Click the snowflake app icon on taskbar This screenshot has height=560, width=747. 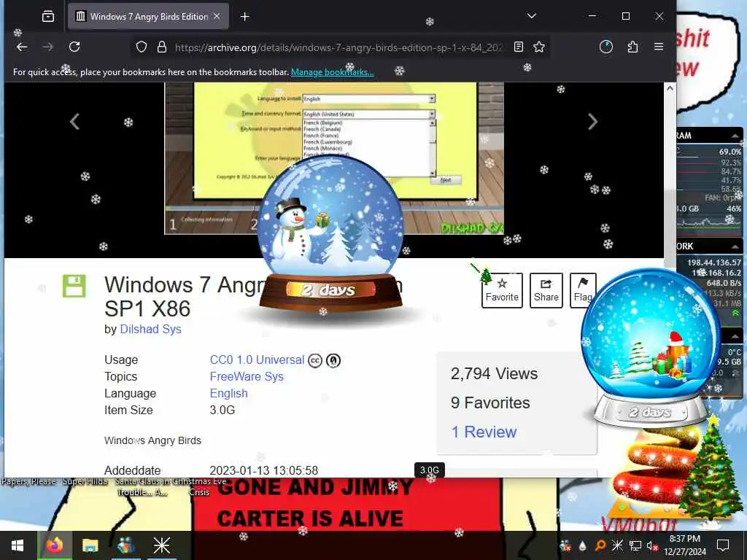[161, 545]
